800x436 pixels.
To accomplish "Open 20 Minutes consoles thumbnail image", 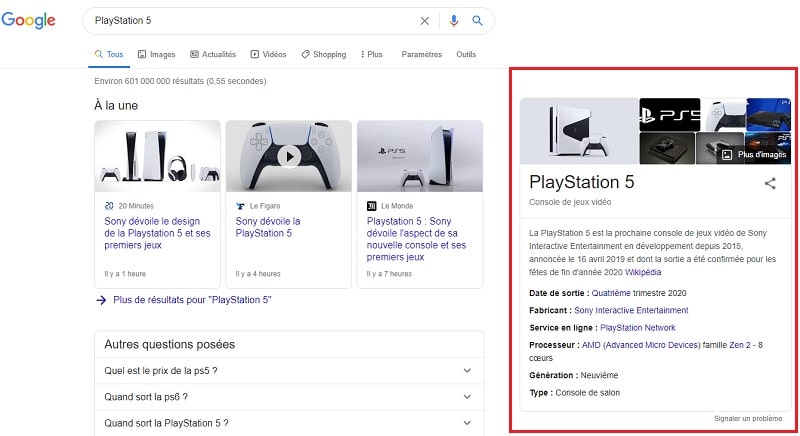I will (x=157, y=156).
